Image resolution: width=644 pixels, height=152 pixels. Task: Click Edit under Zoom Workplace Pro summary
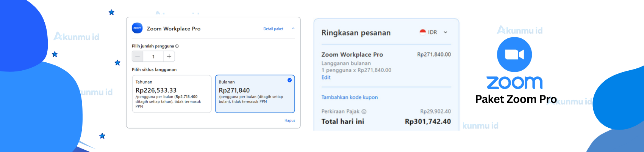point(326,77)
